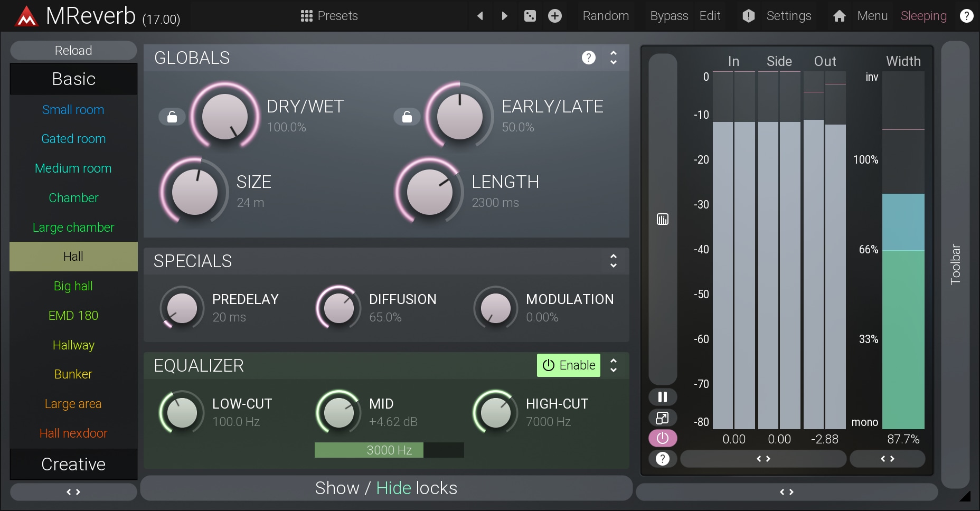Collapse the Specials panel arrows
This screenshot has width=980, height=511.
pos(613,261)
